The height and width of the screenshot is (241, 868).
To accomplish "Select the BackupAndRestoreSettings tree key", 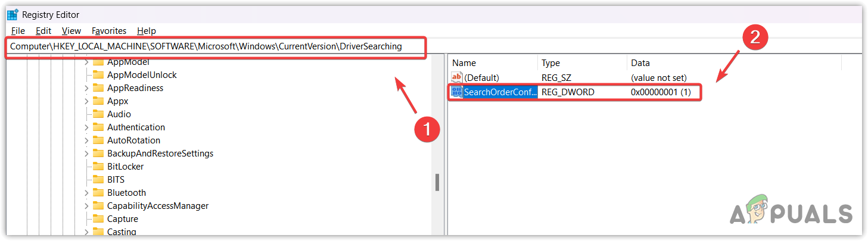I will (160, 154).
